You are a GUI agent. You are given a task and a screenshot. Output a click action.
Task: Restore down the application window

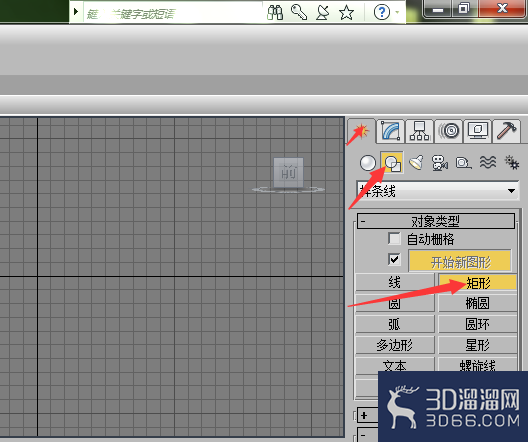(464, 8)
